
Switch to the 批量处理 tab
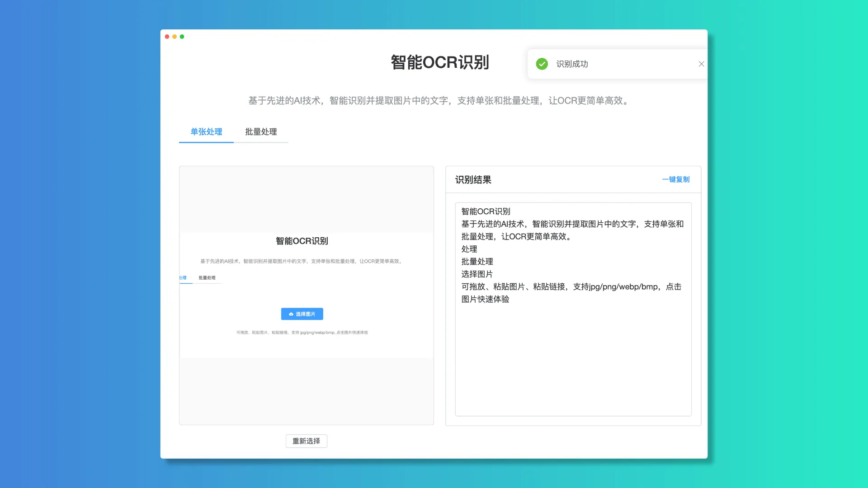(x=261, y=132)
